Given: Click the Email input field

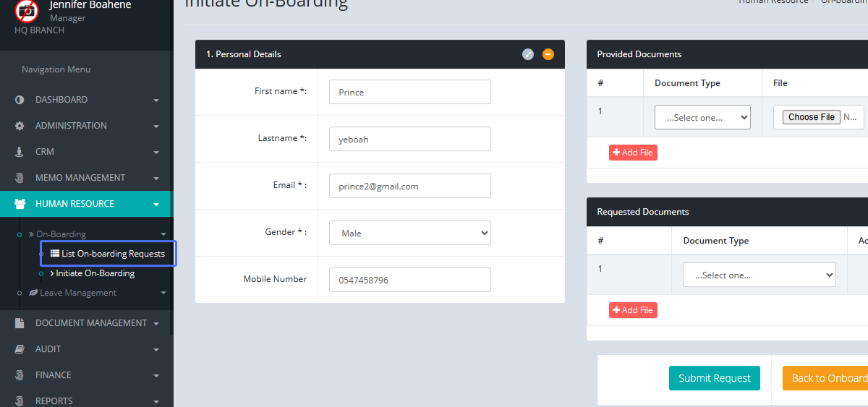Looking at the screenshot, I should [409, 186].
